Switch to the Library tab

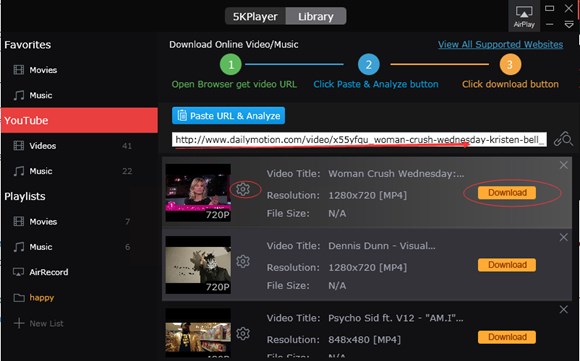click(316, 16)
